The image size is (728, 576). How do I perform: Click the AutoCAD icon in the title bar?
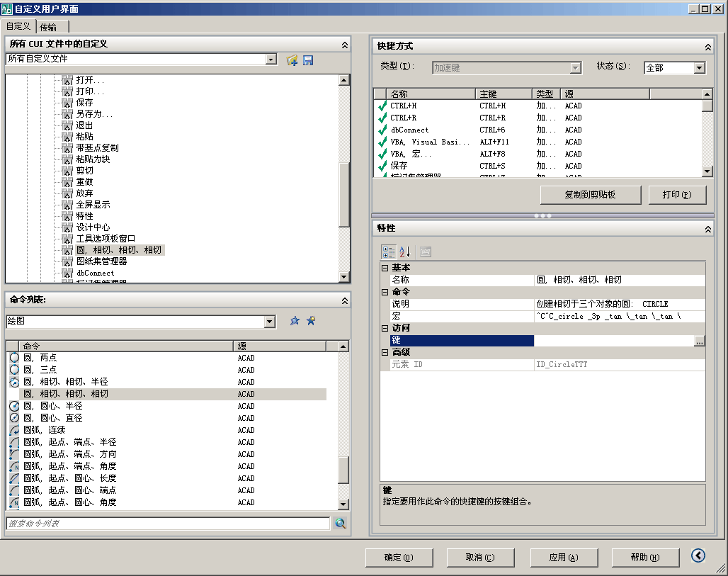[7, 9]
